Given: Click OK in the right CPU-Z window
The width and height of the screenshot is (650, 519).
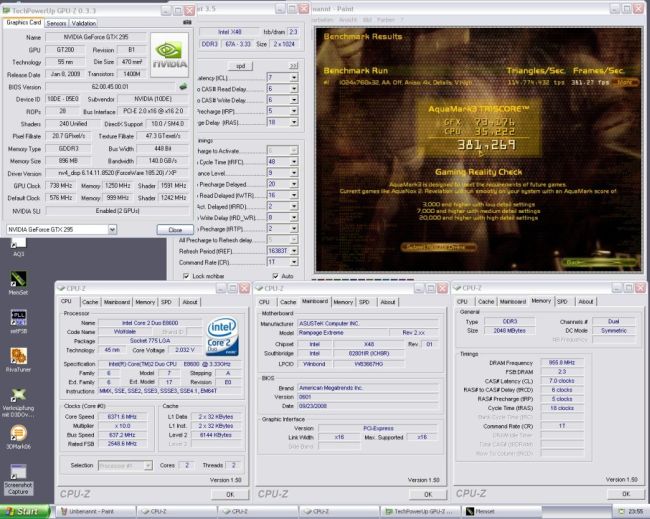Looking at the screenshot, I should pos(626,494).
